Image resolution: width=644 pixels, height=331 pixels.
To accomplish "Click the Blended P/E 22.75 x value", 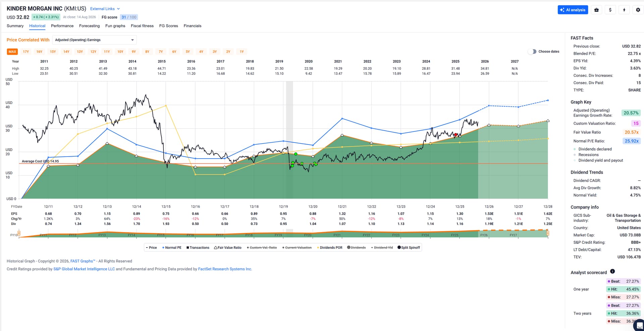I will pos(634,54).
